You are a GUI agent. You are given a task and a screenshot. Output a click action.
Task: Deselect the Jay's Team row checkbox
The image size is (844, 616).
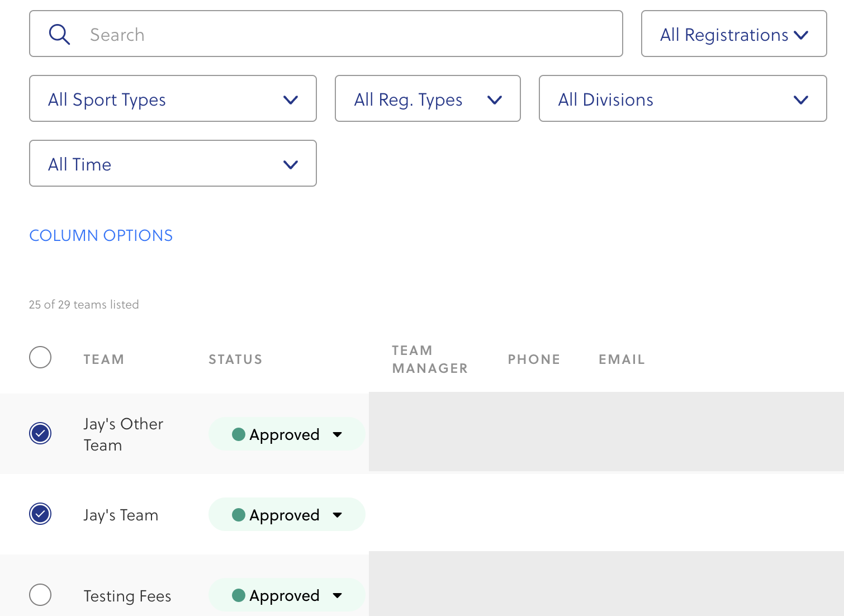[x=40, y=514]
